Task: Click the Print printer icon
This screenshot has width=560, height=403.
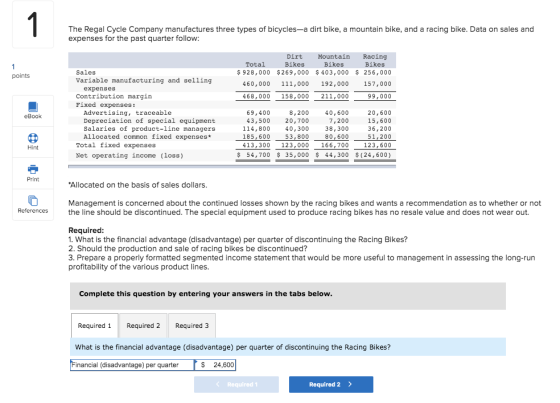Action: [x=33, y=169]
